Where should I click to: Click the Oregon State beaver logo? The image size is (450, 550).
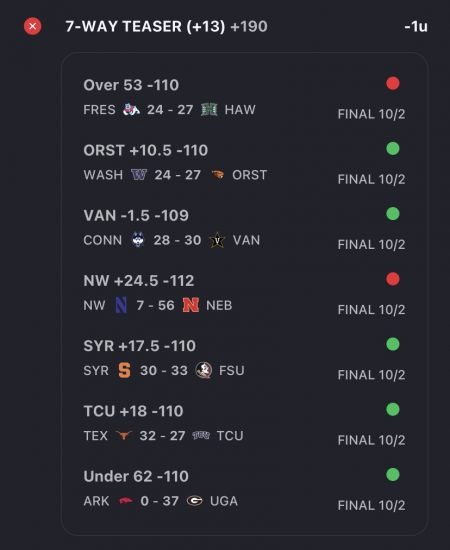[217, 175]
